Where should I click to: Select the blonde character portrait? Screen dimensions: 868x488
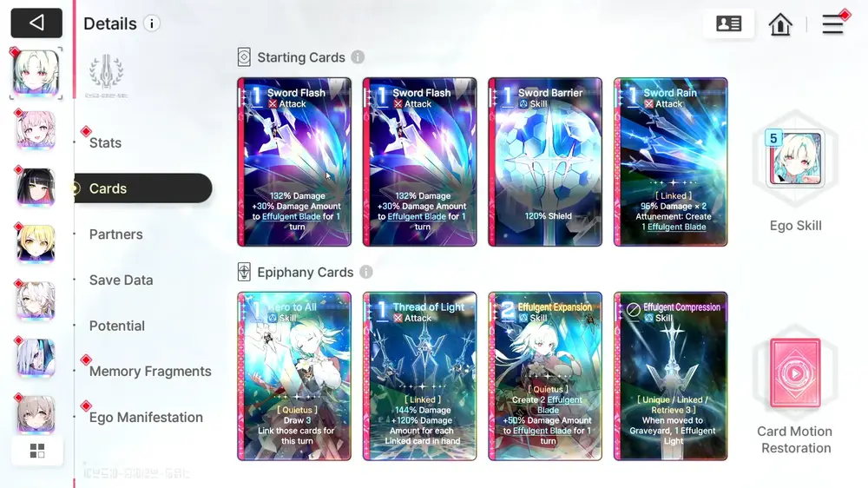(36, 244)
